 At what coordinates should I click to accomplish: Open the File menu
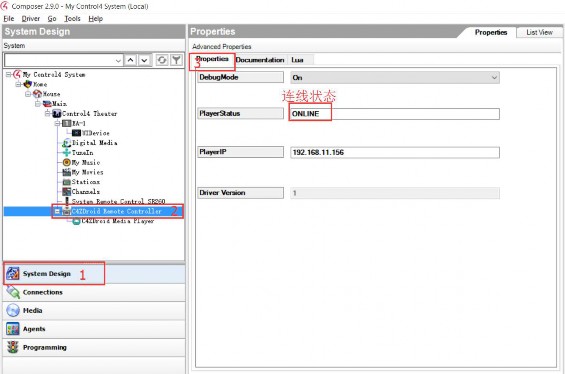point(9,18)
